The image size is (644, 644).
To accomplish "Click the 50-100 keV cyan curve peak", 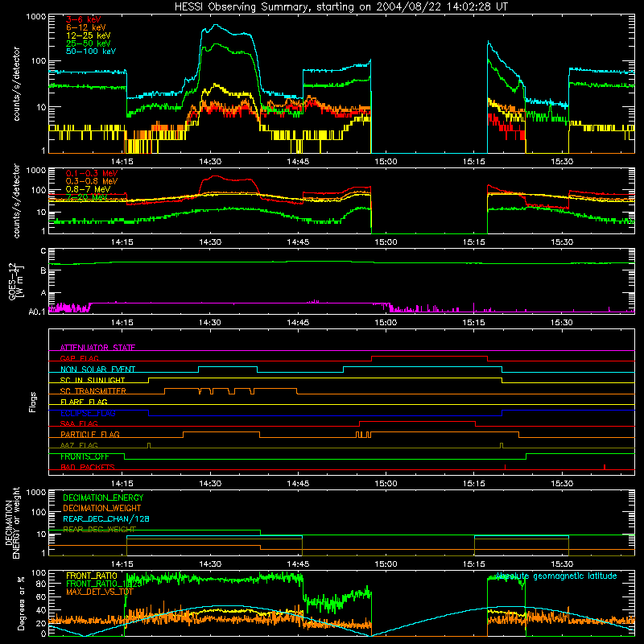I will click(216, 25).
